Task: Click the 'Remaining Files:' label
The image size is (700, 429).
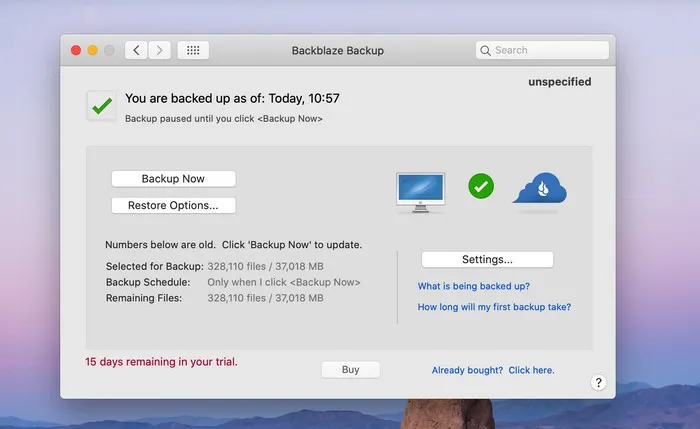Action: (x=144, y=298)
